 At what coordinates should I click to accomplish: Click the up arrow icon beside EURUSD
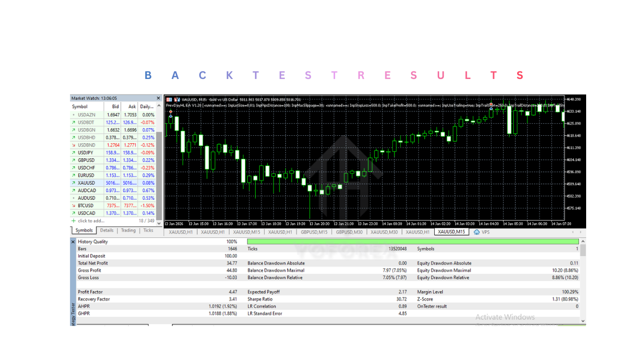[x=73, y=175]
